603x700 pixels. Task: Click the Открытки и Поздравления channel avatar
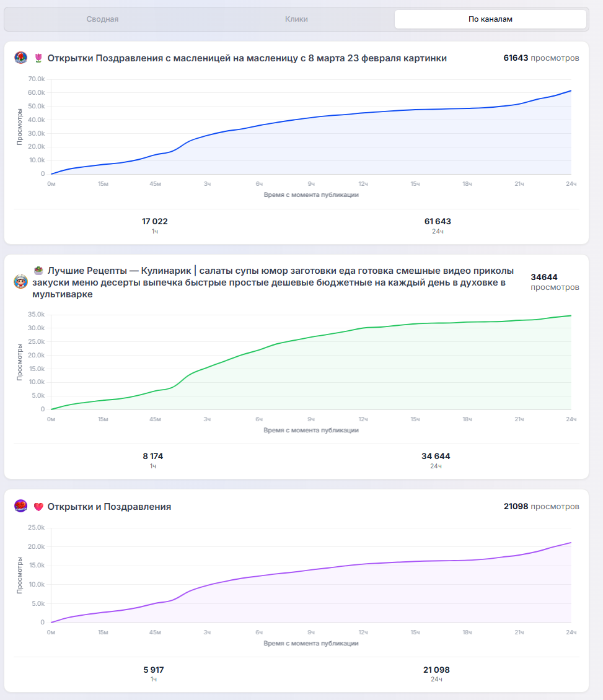[x=20, y=506]
